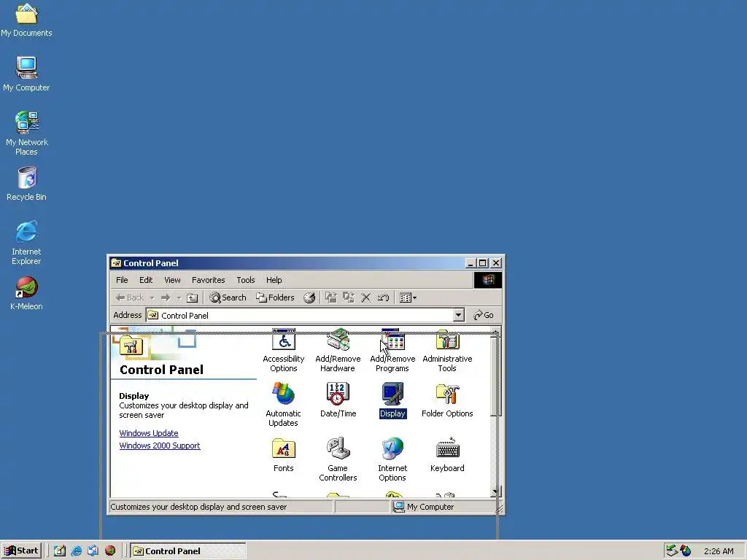This screenshot has height=560, width=747.
Task: Open the Edit menu
Action: pyautogui.click(x=146, y=280)
